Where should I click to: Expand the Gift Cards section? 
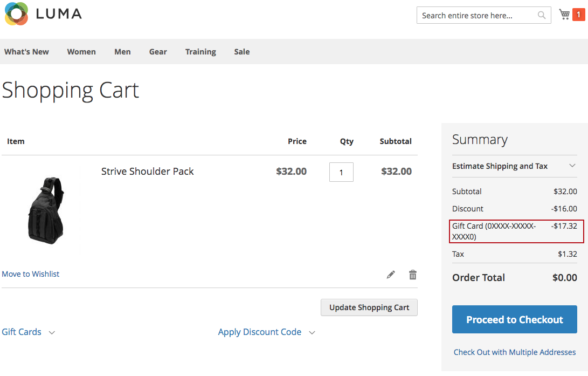tap(29, 332)
